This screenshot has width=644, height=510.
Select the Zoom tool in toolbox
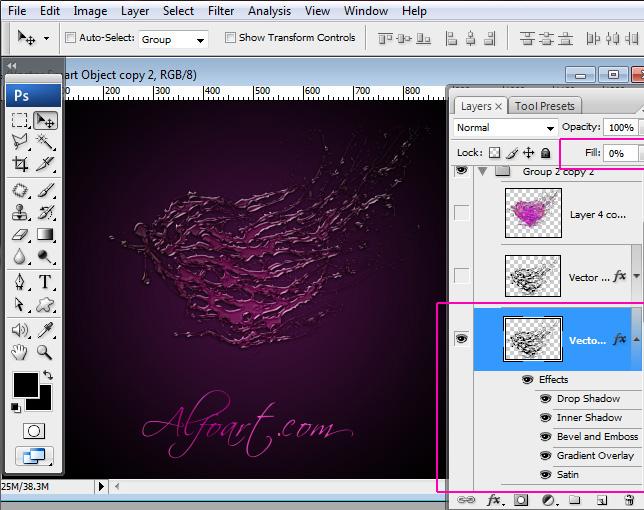[46, 352]
